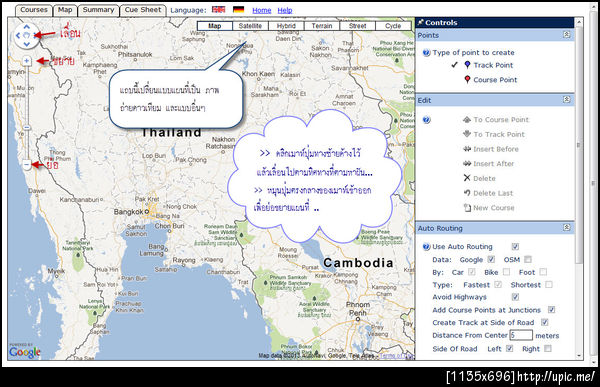Click the Google logo on the map
The image size is (600, 387).
[25, 351]
